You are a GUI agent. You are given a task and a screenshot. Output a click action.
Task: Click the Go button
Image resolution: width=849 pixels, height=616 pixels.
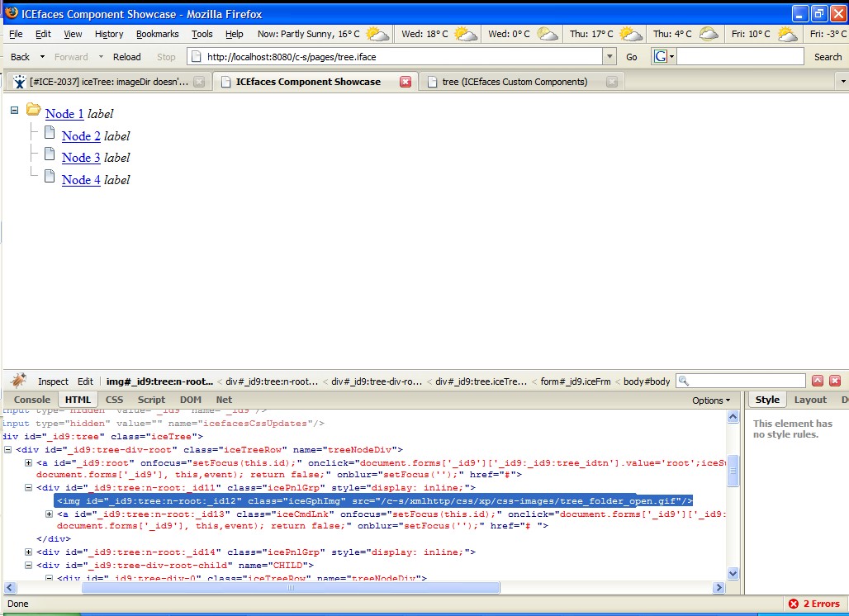click(631, 57)
